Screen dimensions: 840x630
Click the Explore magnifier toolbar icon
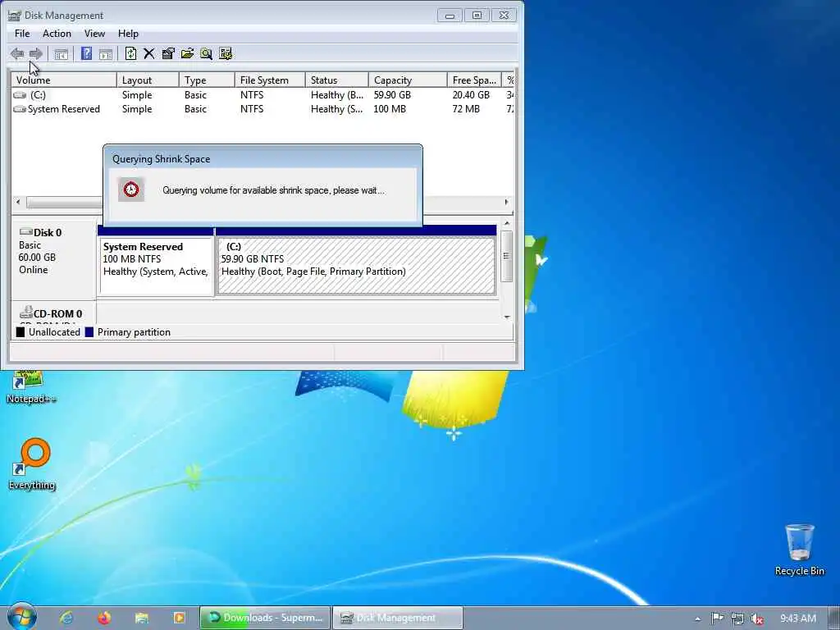pyautogui.click(x=206, y=53)
